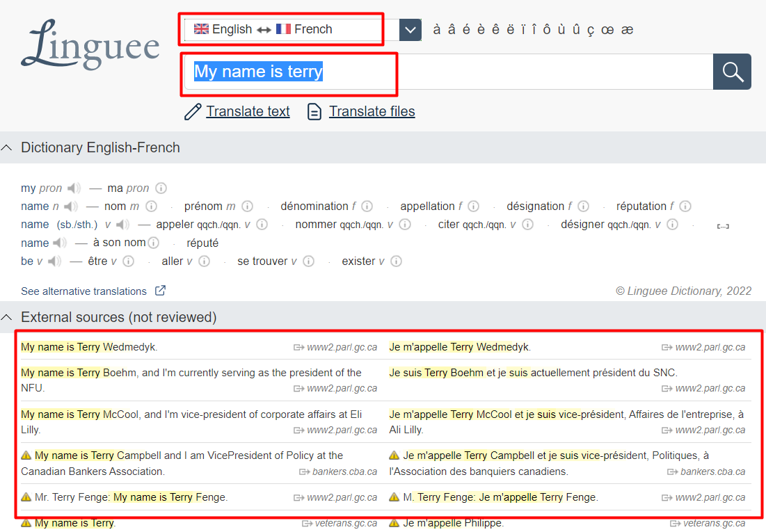
Task: Open the Translate text link
Action: [248, 111]
